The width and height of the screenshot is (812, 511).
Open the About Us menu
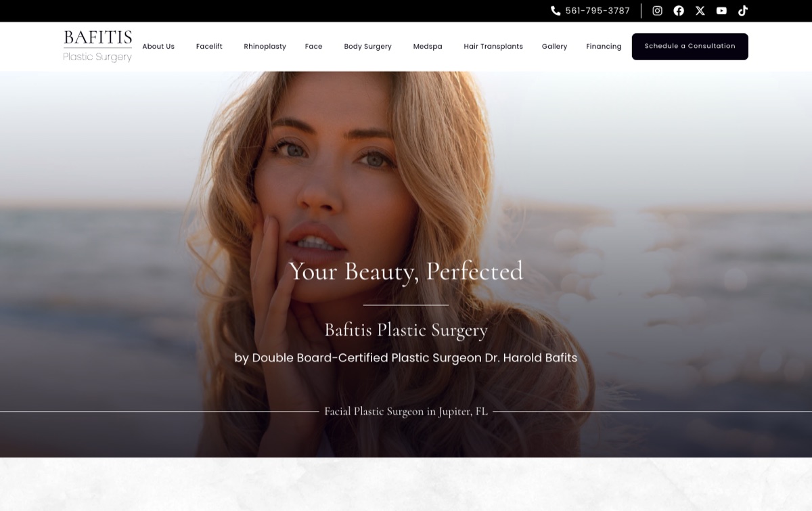click(158, 47)
